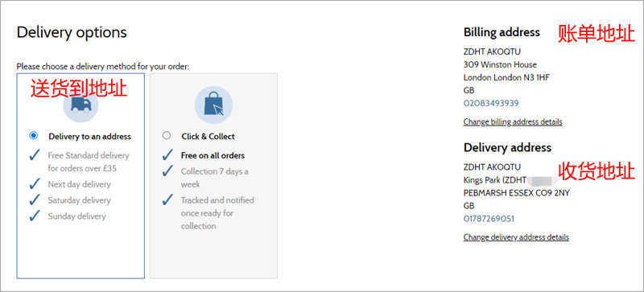Click the Delivery options heading

[72, 32]
